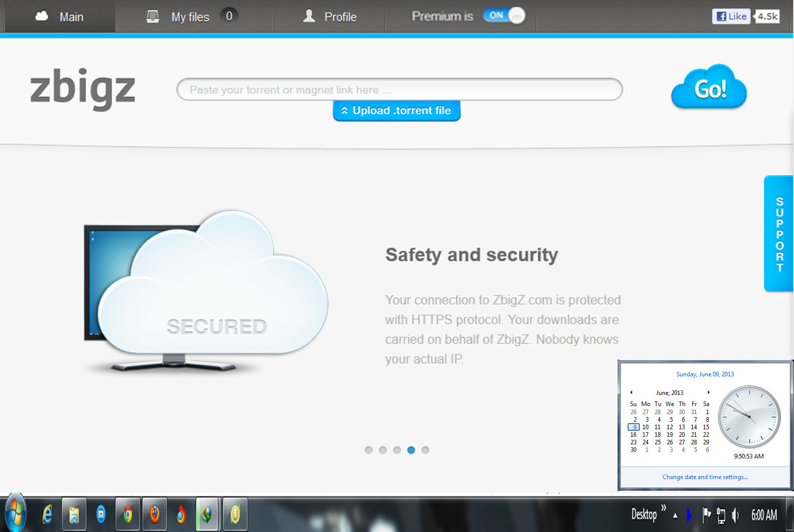
Task: Toggle the Premium ON switch
Action: click(504, 16)
